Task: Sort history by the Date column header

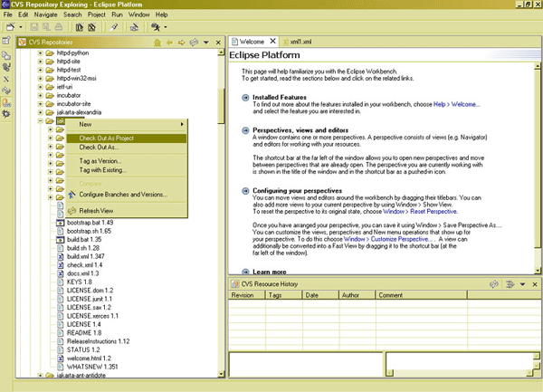Action: click(x=320, y=295)
